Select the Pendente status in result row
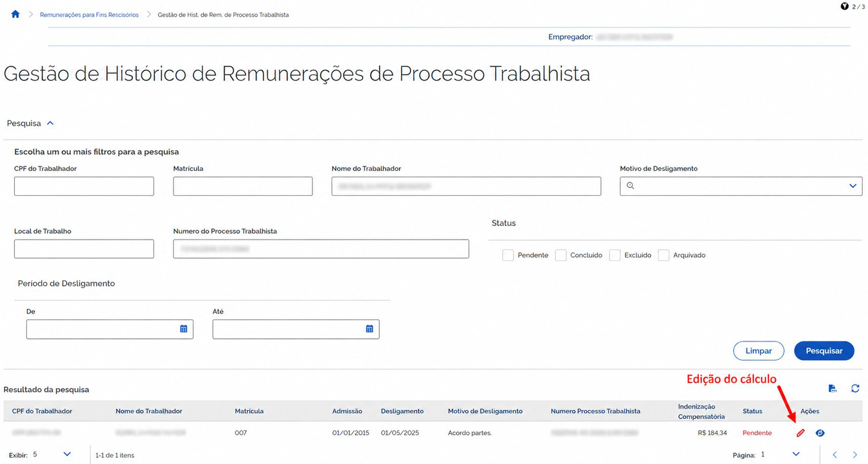868x464 pixels. click(x=757, y=433)
